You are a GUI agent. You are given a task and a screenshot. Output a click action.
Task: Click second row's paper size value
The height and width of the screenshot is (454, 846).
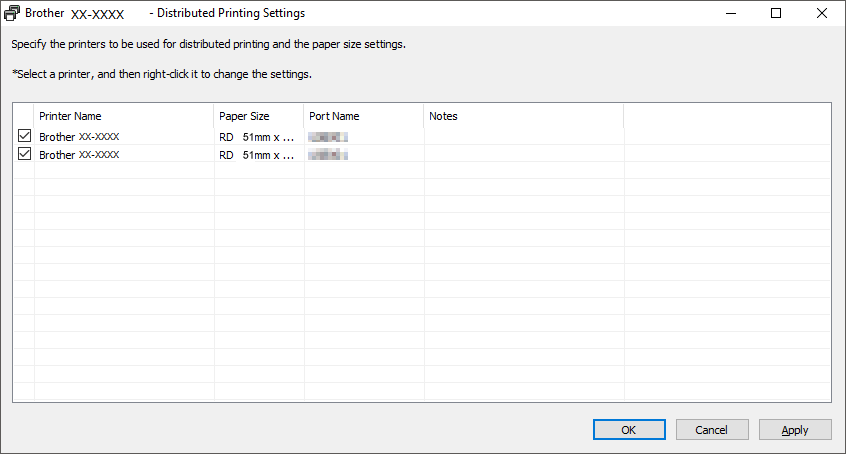(x=257, y=155)
